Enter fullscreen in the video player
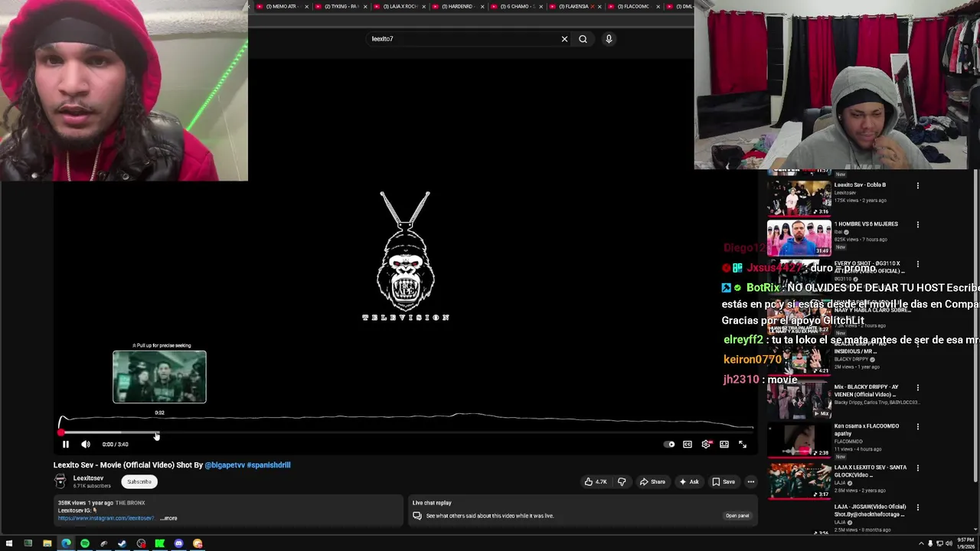Image resolution: width=980 pixels, height=551 pixels. (x=743, y=444)
